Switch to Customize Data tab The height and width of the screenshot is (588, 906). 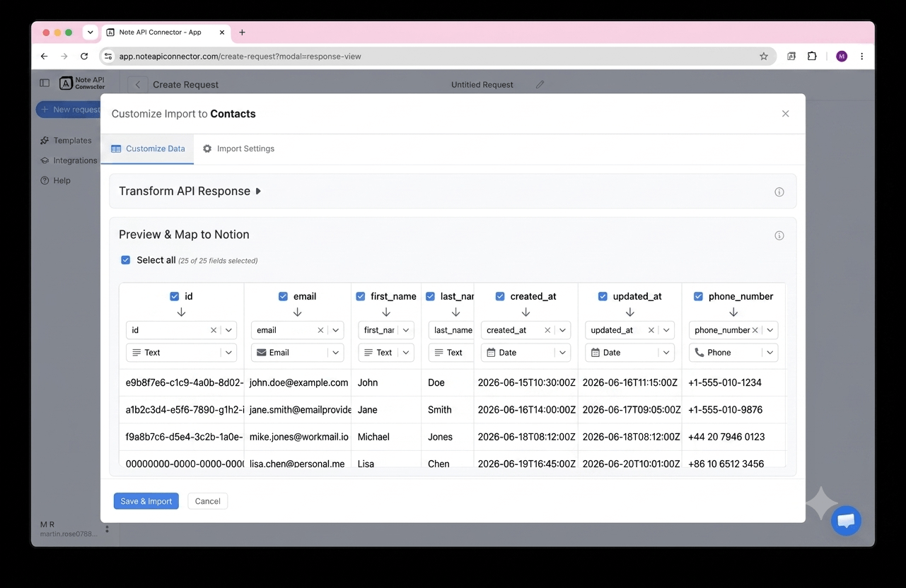(x=148, y=149)
